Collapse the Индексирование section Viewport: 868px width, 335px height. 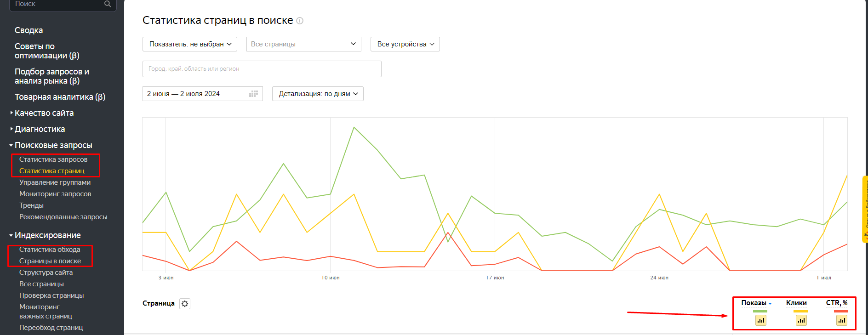coord(47,235)
